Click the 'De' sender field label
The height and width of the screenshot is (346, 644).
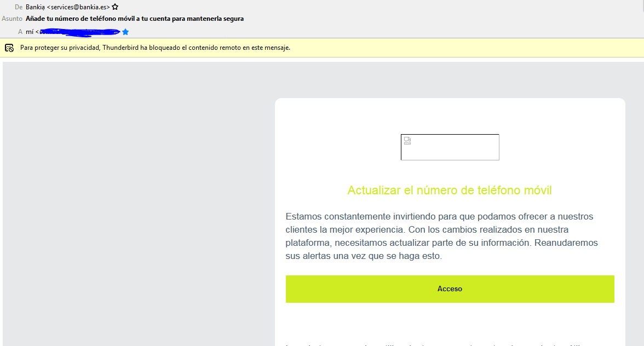[19, 7]
